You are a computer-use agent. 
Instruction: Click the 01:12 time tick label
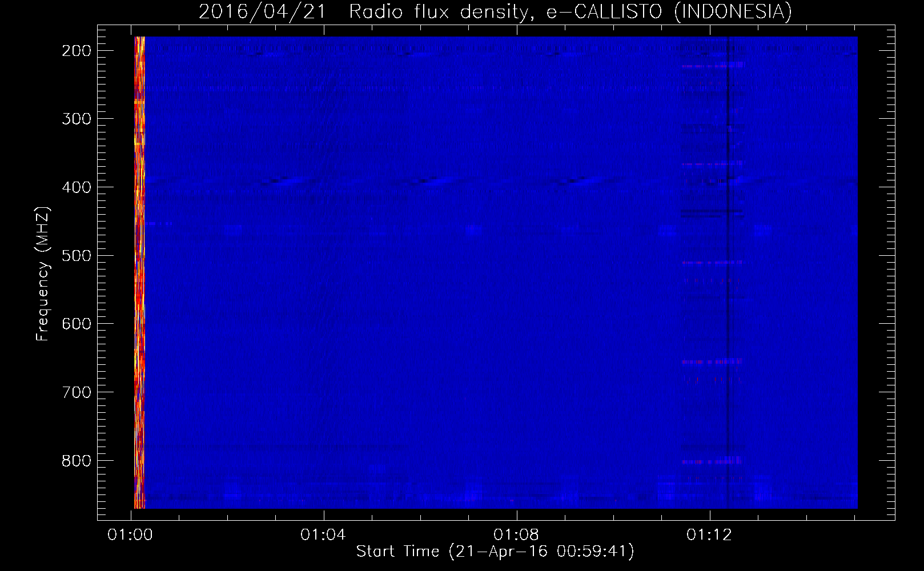pos(709,534)
